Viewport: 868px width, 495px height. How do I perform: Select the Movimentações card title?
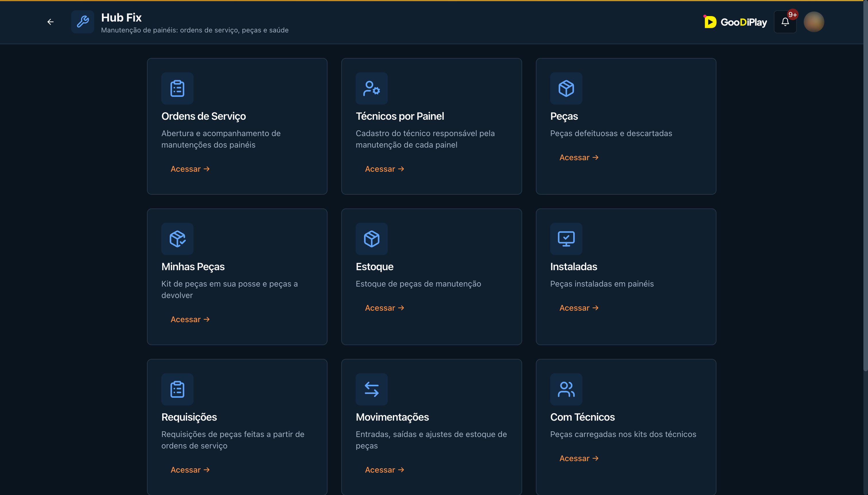(x=392, y=417)
